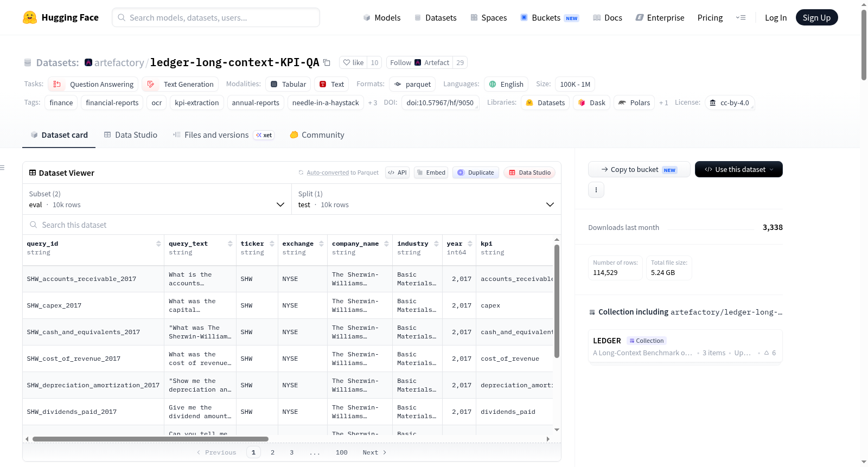Click the Copy to bucket button

coord(639,169)
